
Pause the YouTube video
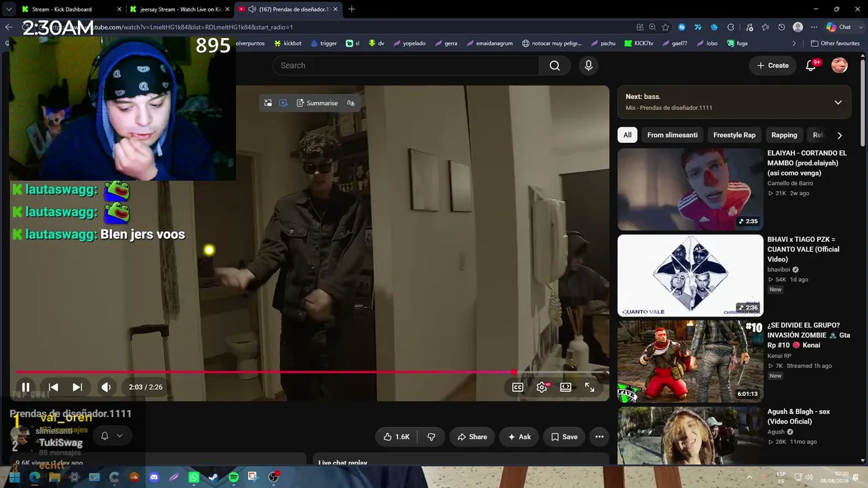pos(26,387)
